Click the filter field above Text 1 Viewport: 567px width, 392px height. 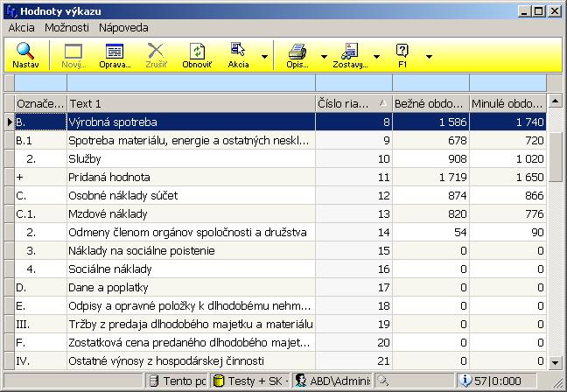point(191,83)
